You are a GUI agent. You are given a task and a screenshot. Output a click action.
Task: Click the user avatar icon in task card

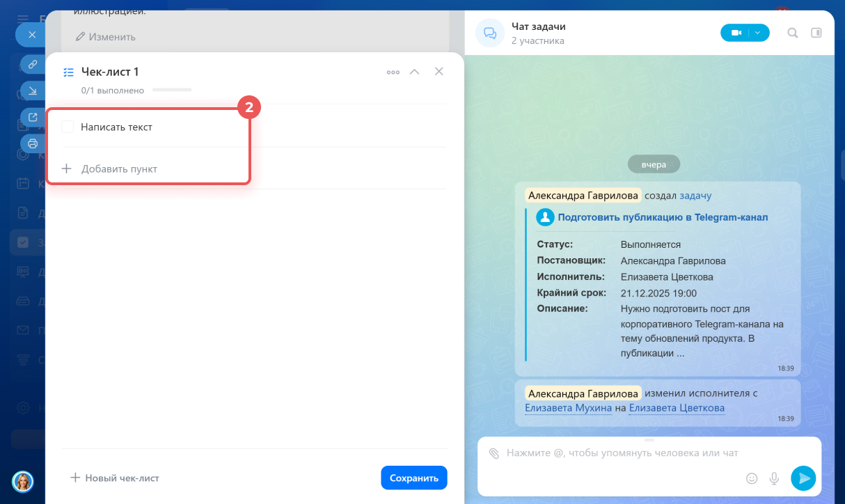(545, 217)
